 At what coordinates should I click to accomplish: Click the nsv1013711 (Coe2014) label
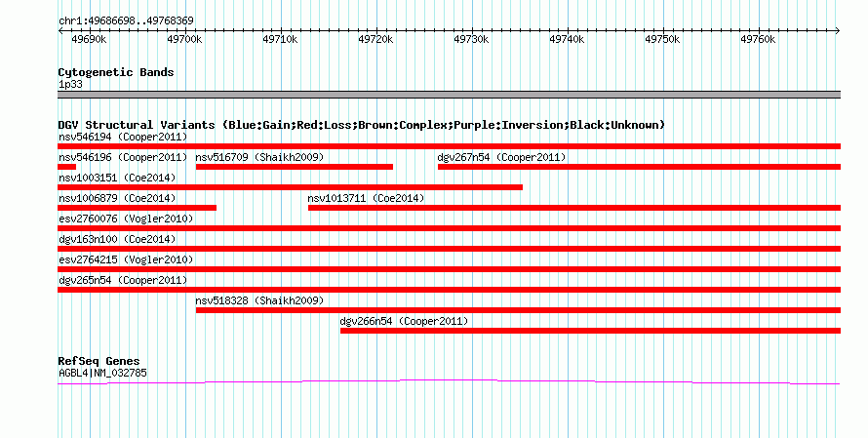[366, 198]
